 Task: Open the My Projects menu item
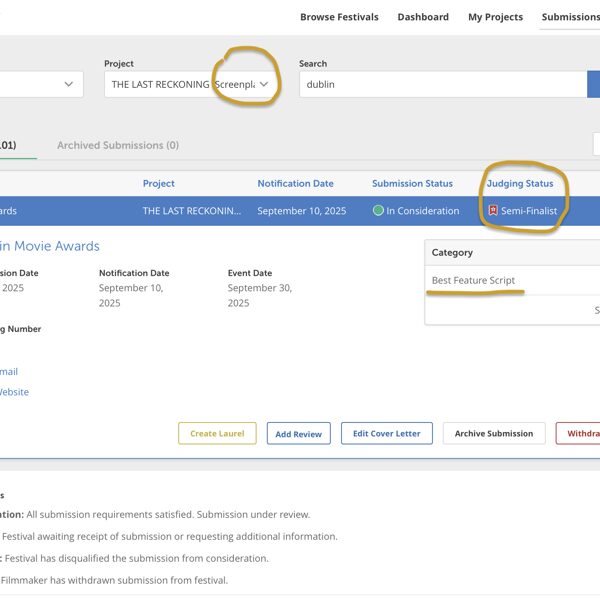tap(495, 17)
